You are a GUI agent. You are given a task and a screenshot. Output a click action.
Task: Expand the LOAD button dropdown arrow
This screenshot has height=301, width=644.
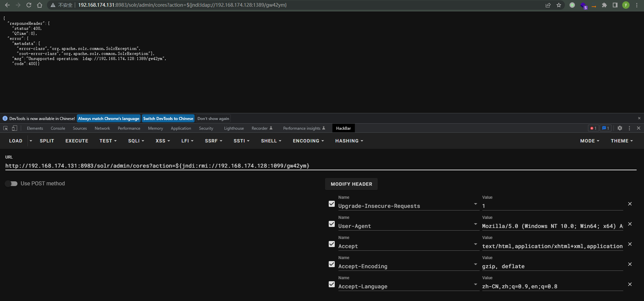coord(31,141)
